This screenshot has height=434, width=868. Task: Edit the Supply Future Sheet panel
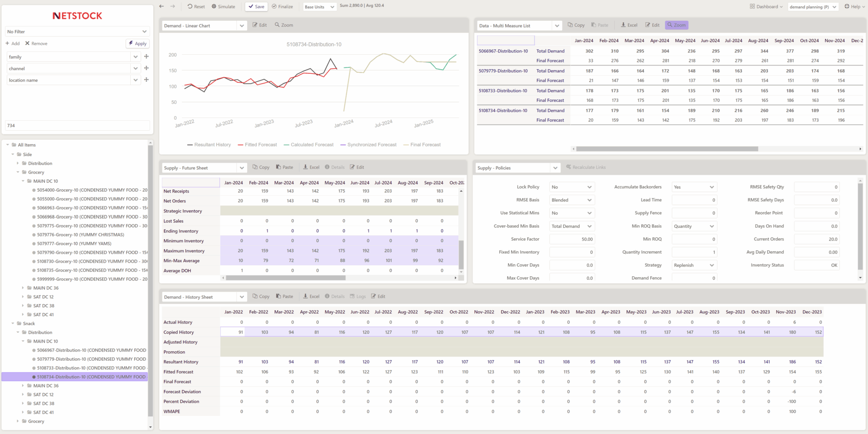[357, 167]
